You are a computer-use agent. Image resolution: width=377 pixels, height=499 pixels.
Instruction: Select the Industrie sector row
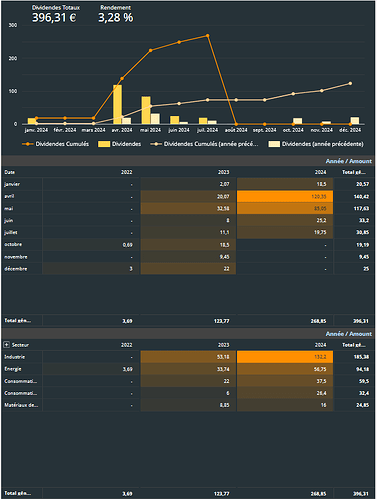click(x=188, y=357)
